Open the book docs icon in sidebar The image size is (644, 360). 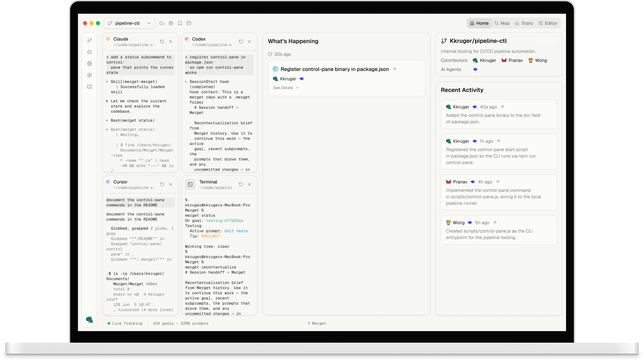coord(90,87)
